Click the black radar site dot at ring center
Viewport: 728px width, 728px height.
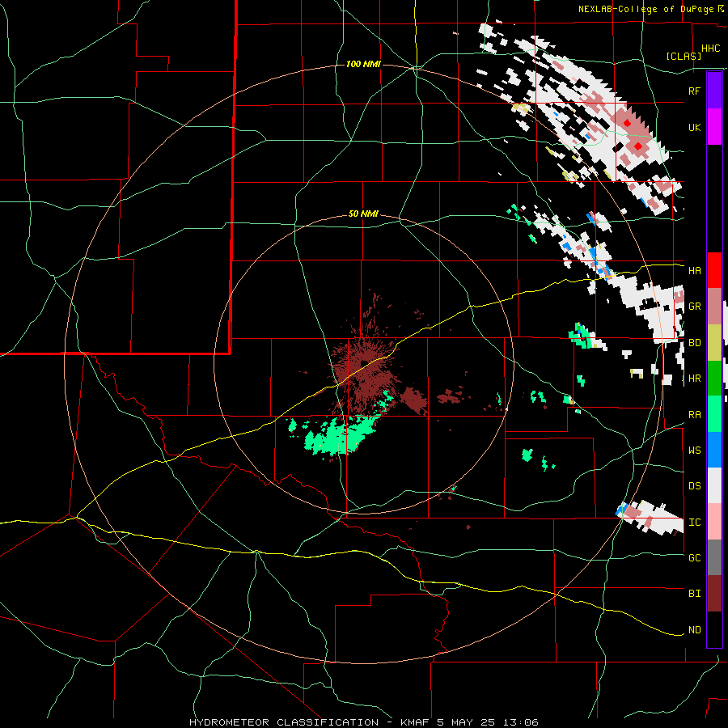pyautogui.click(x=364, y=364)
